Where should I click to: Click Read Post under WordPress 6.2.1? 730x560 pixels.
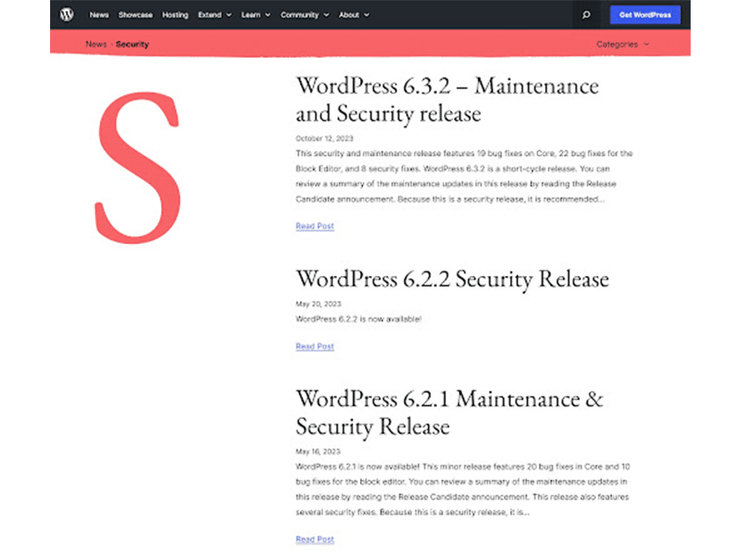(315, 539)
